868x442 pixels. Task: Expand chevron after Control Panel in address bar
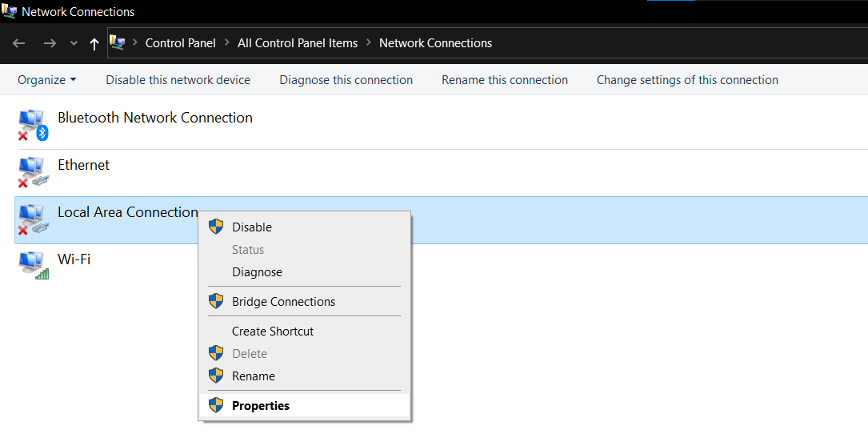pyautogui.click(x=227, y=42)
